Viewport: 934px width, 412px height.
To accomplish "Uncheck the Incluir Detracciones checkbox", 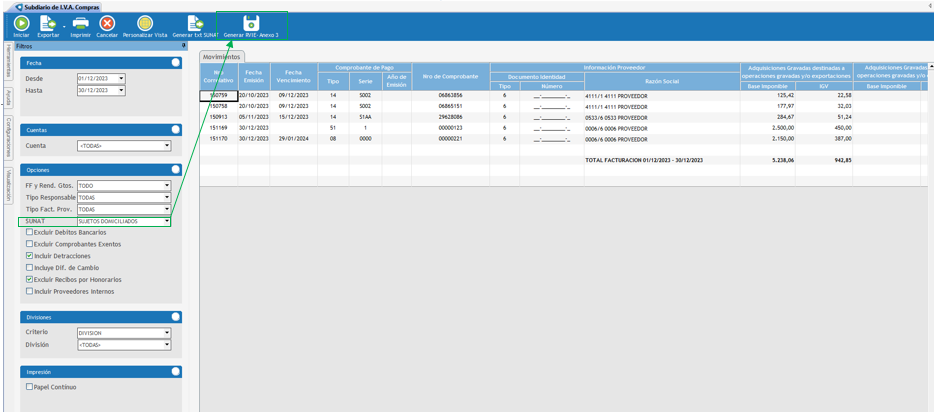I will [29, 256].
